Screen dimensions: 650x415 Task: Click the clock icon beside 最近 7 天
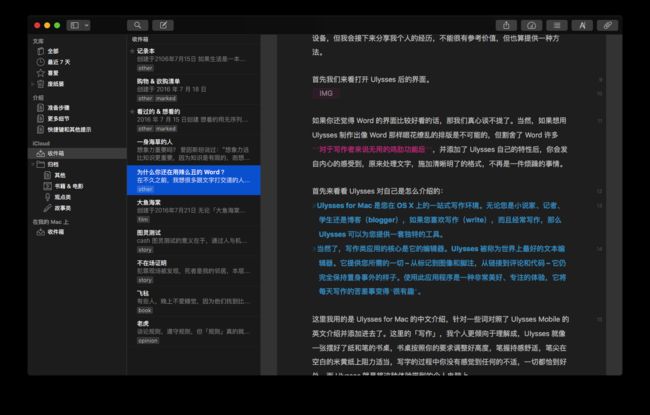point(41,62)
